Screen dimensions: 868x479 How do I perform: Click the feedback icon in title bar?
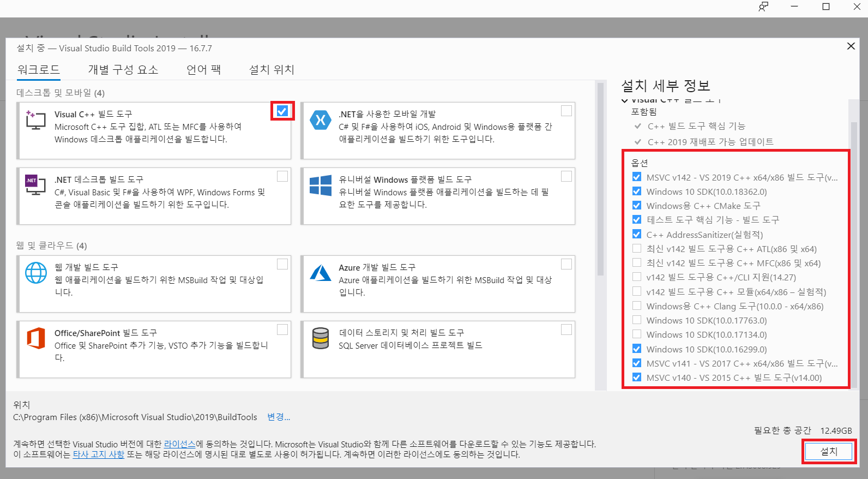[763, 7]
